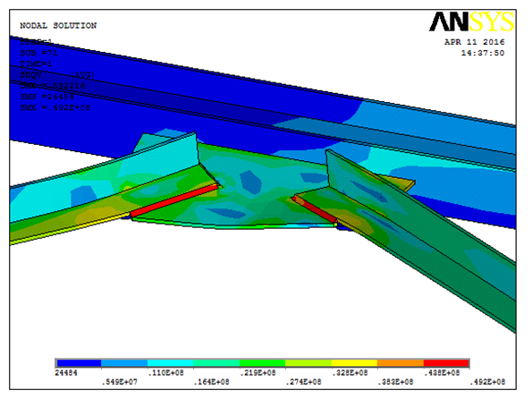The width and height of the screenshot is (532, 399).
Task: Click the 14:37:50 timestamp
Action: (483, 53)
